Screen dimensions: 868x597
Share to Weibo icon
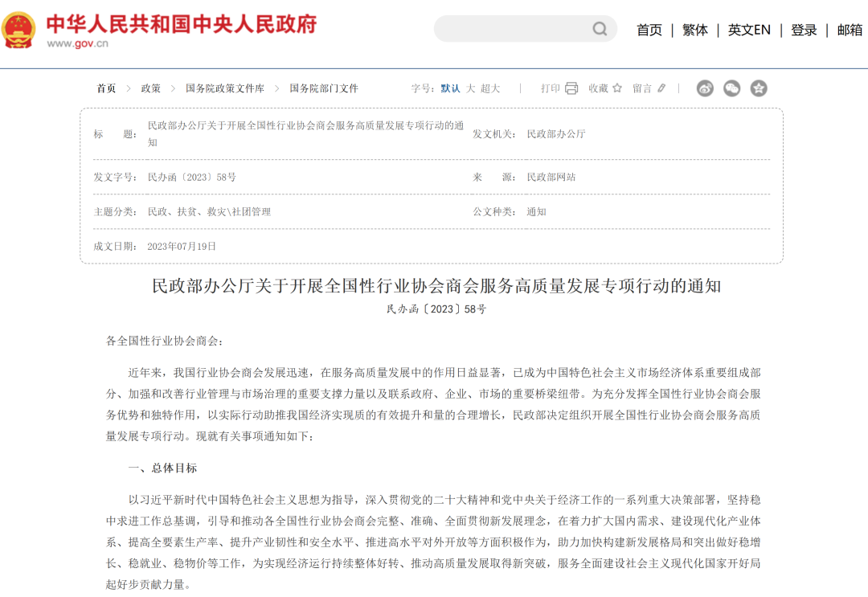(x=705, y=88)
